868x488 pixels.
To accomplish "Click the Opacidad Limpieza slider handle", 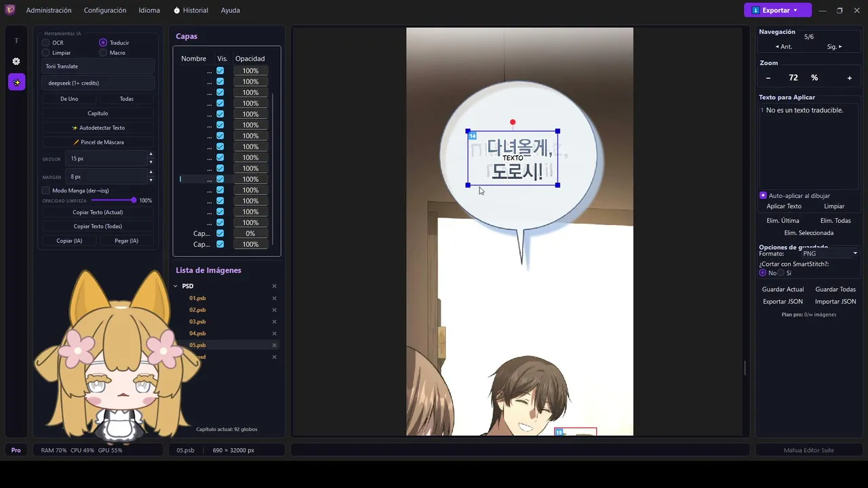I will pyautogui.click(x=134, y=201).
